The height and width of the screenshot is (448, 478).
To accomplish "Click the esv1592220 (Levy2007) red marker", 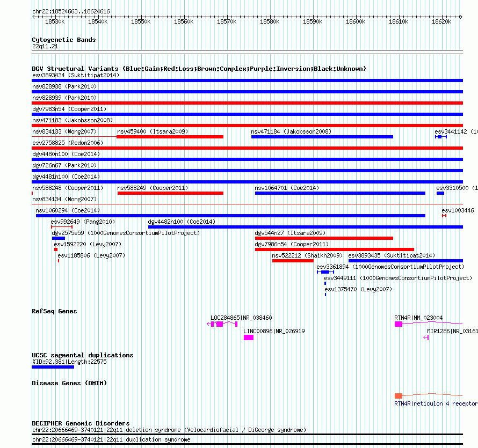I will (56, 249).
